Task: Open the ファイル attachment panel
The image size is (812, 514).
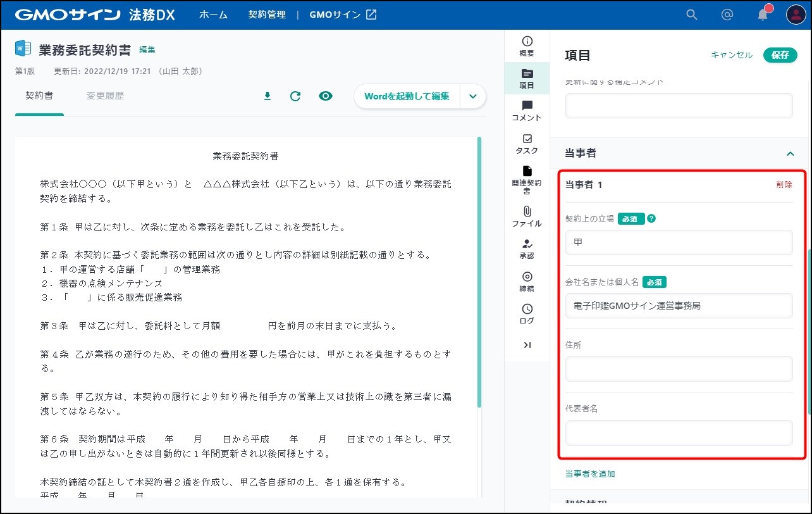Action: (527, 216)
